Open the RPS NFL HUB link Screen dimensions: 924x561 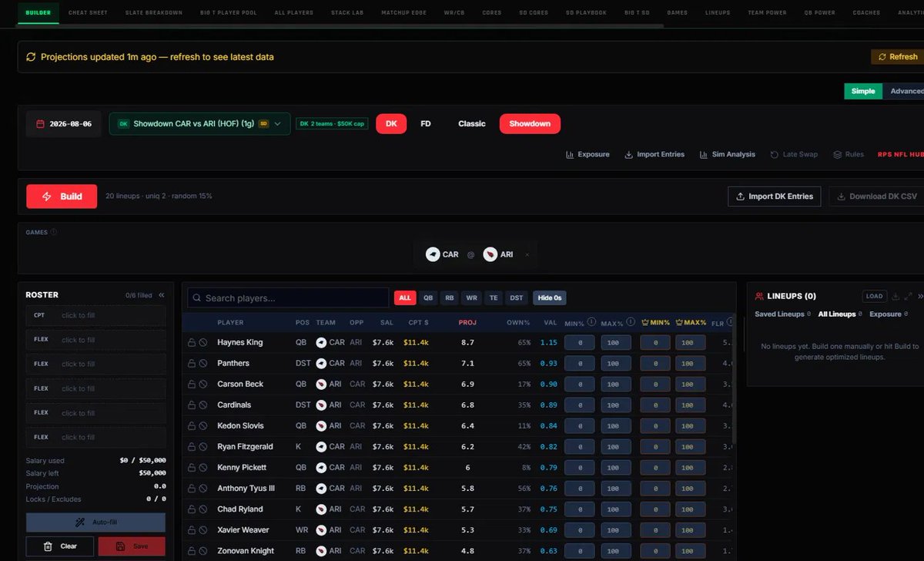click(900, 154)
